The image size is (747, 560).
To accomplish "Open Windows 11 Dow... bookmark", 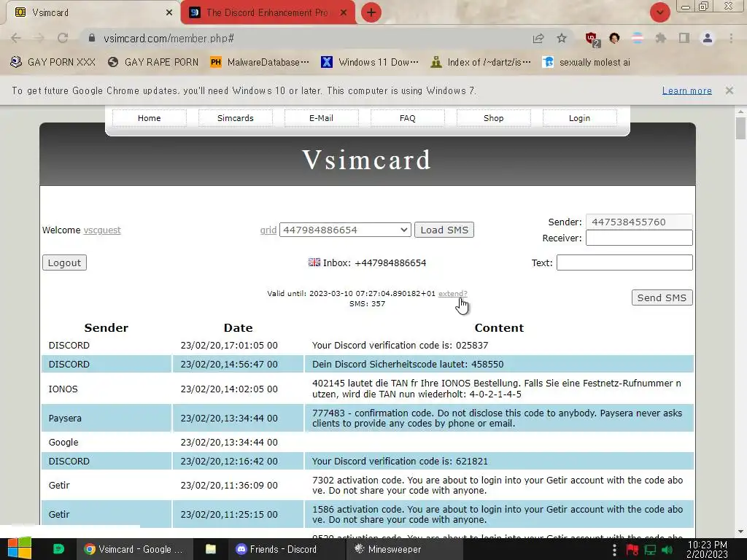I will (x=370, y=62).
